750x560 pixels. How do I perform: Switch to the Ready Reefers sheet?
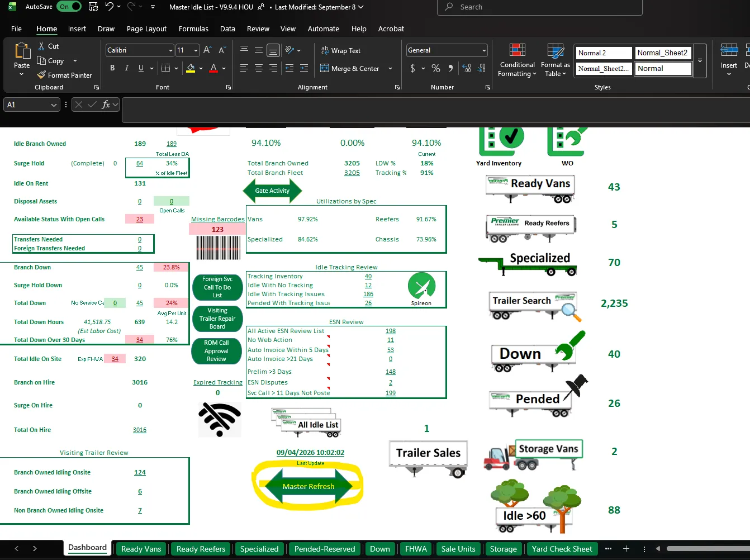coord(201,549)
